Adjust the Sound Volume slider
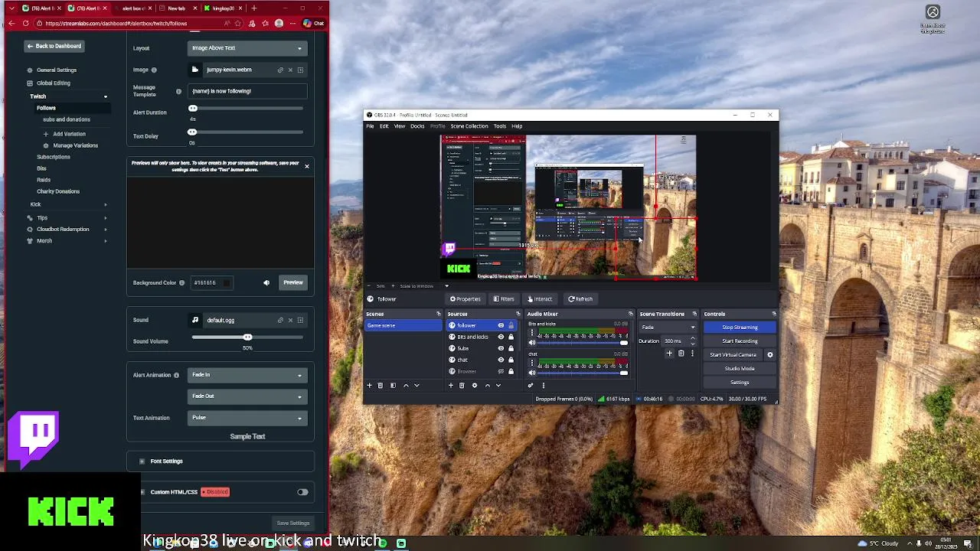980x551 pixels. click(x=247, y=337)
